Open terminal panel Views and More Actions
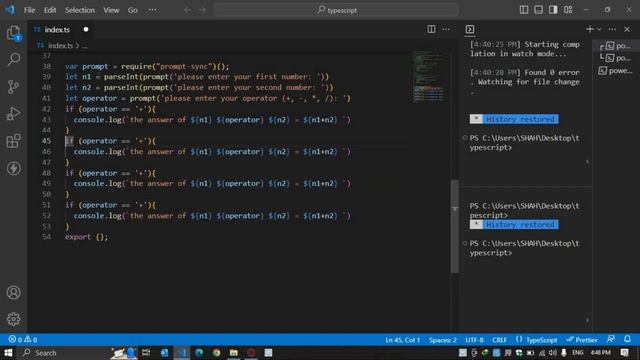Viewport: 640px width, 360px height. point(612,29)
